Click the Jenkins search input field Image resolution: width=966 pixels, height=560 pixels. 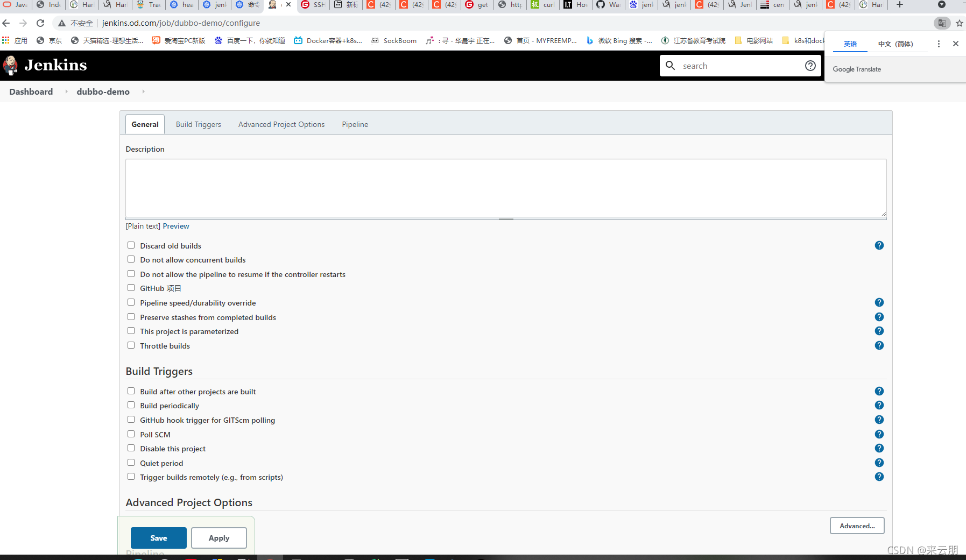pyautogui.click(x=740, y=66)
